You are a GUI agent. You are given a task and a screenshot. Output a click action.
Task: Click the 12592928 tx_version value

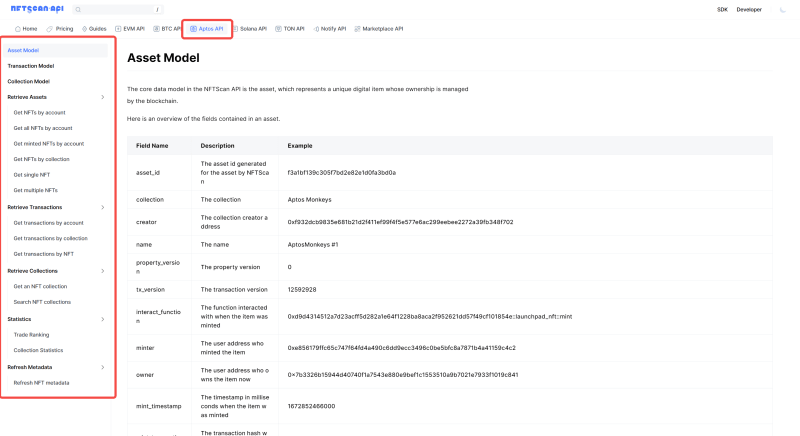tap(302, 290)
